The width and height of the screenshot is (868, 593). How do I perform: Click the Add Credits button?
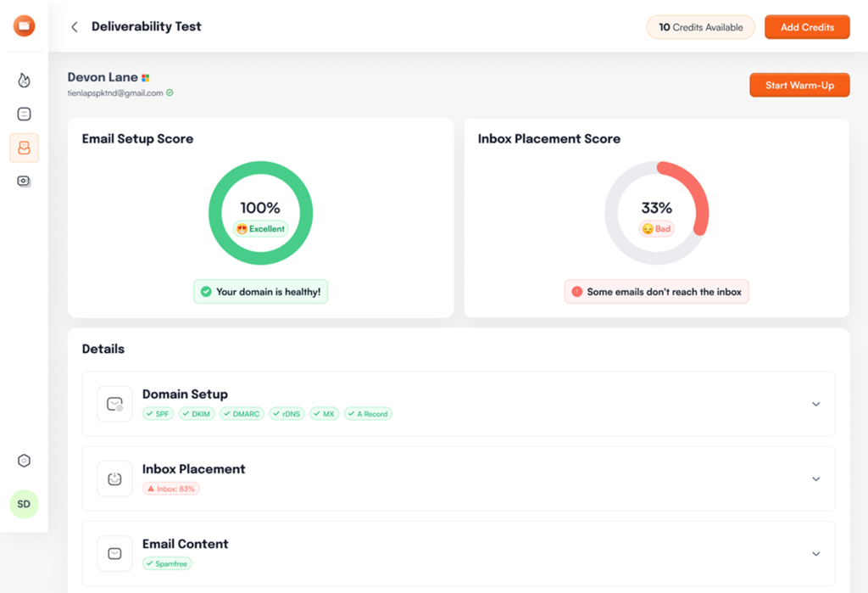(806, 27)
